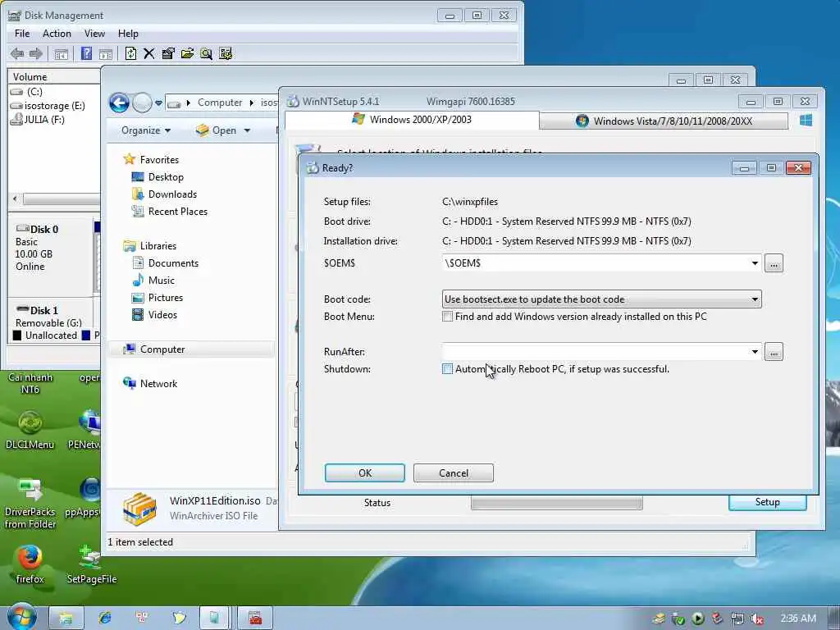This screenshot has width=840, height=630.
Task: Switch to Windows 2000/XP/2003 tab
Action: pos(412,120)
